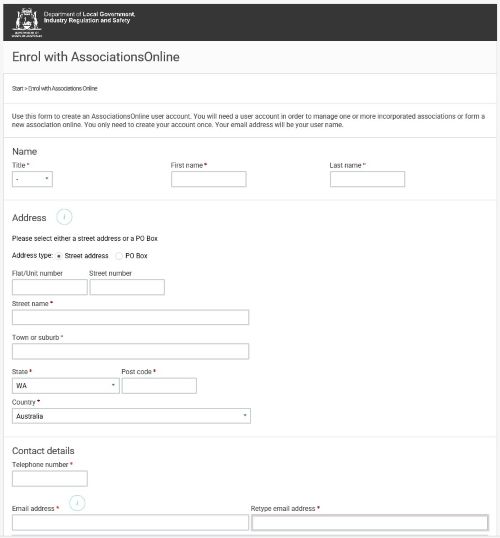Expand the State dropdown showing WA
Screen dimensions: 500x538
point(66,386)
